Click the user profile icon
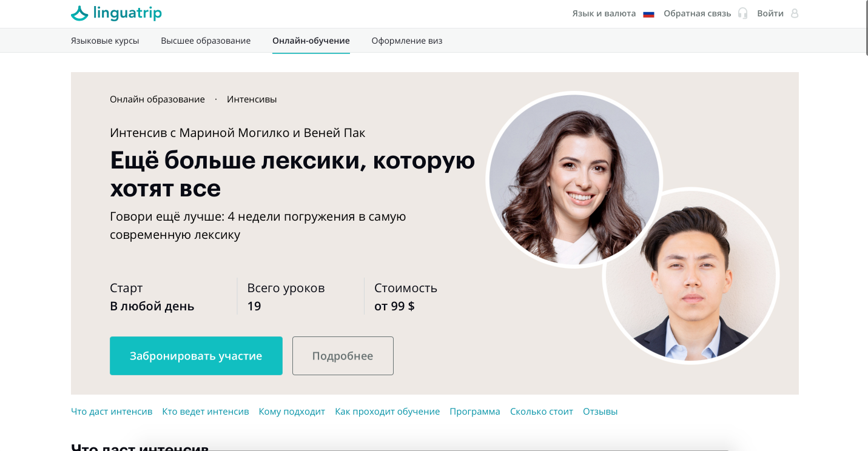Screen dimensions: 868x451 pos(795,13)
